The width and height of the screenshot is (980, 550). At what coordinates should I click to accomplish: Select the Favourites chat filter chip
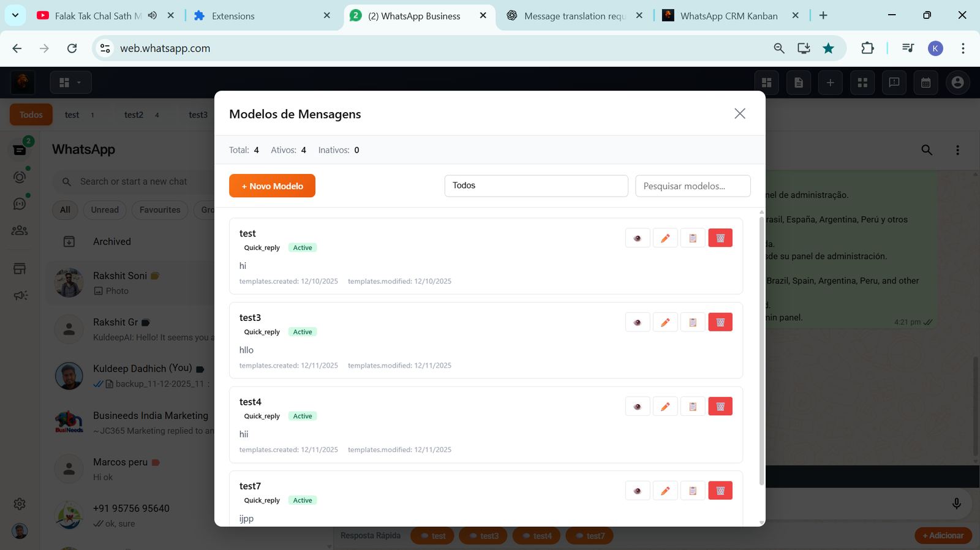160,209
